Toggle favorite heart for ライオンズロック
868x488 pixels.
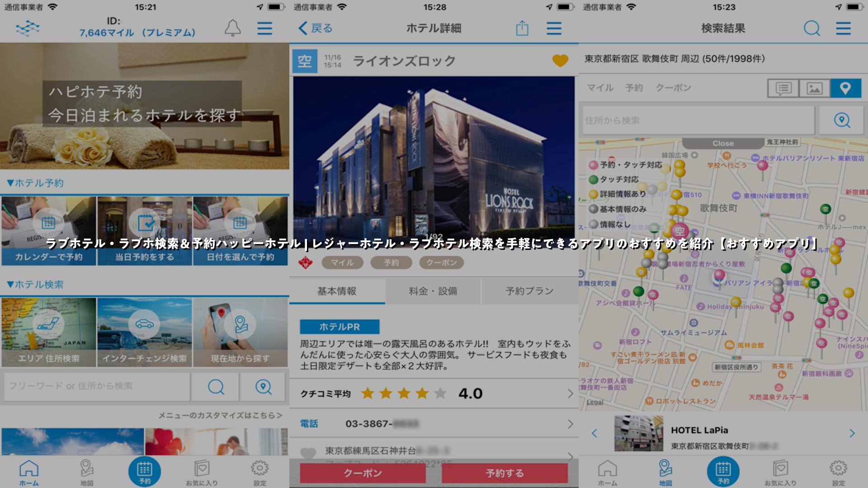pyautogui.click(x=560, y=61)
